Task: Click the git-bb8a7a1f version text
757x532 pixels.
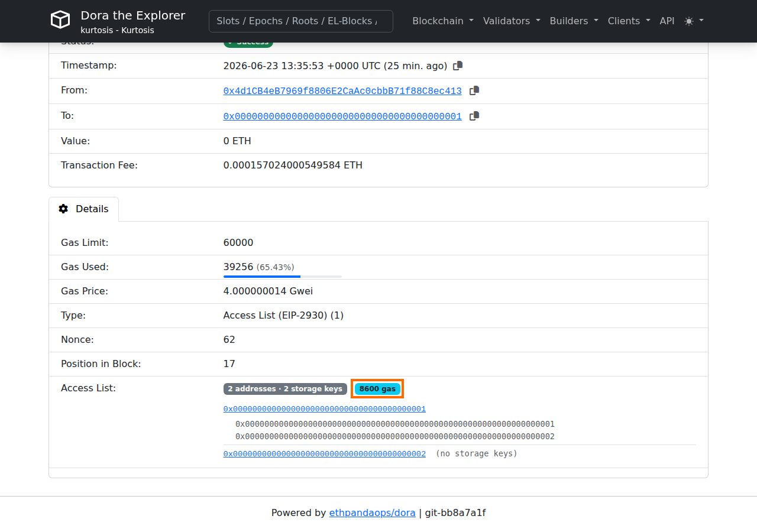Action: [x=455, y=512]
